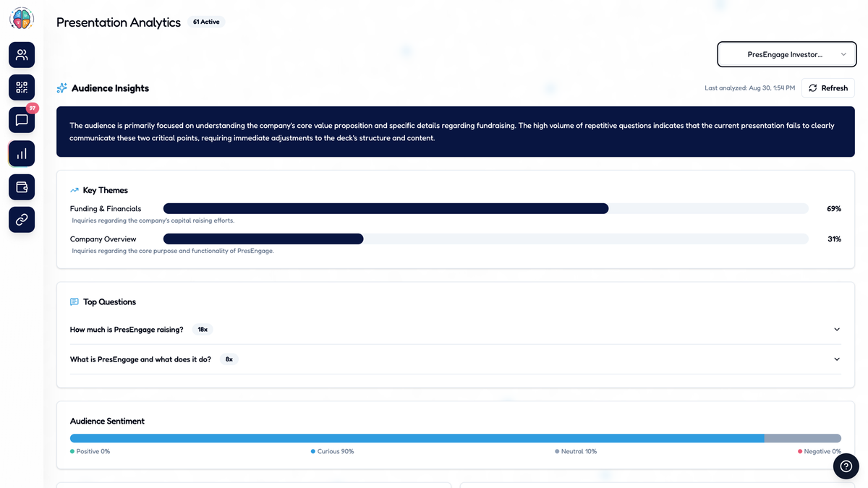Open the QR code sidebar icon
Image resolution: width=868 pixels, height=488 pixels.
tap(22, 87)
